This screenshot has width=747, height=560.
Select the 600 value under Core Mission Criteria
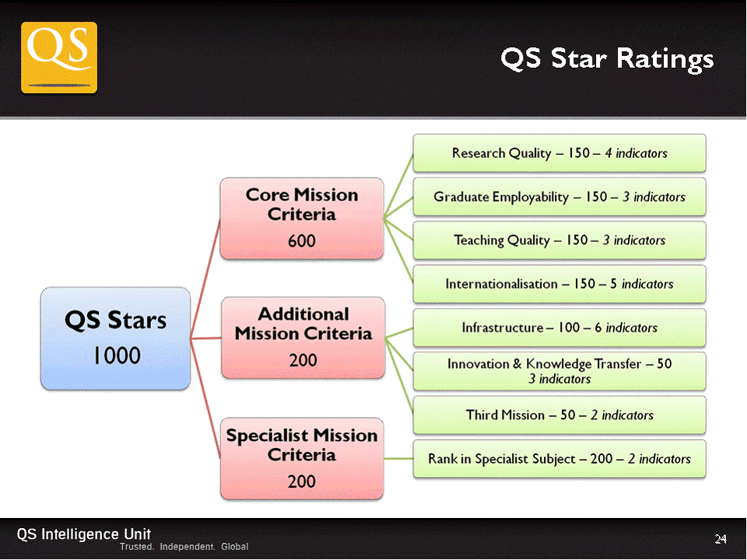301,240
